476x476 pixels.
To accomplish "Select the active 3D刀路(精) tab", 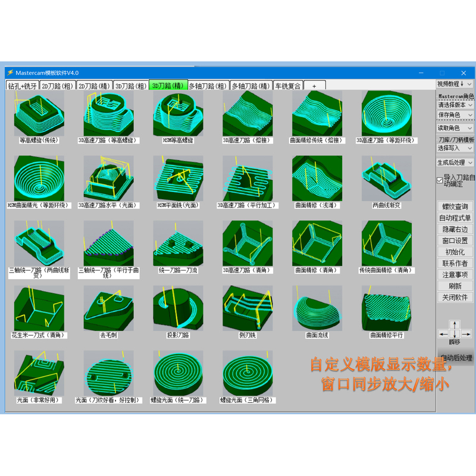I will pos(168,85).
